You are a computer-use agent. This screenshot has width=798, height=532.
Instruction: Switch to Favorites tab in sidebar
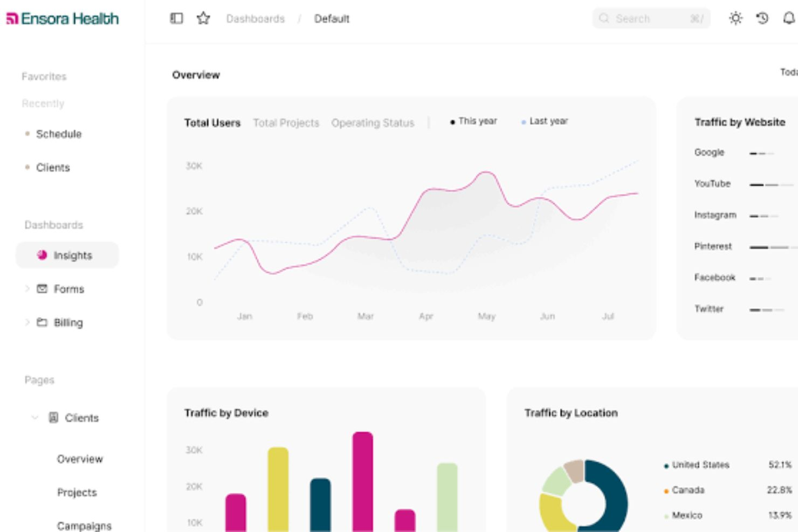[44, 77]
